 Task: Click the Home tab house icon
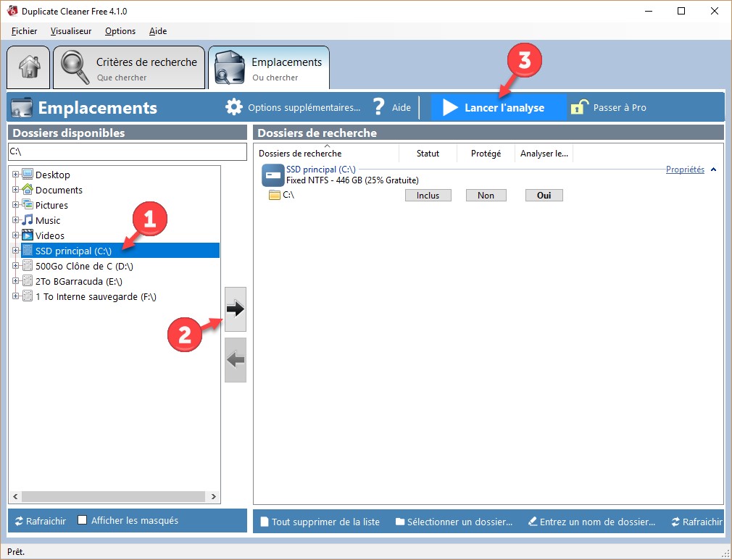tap(29, 67)
